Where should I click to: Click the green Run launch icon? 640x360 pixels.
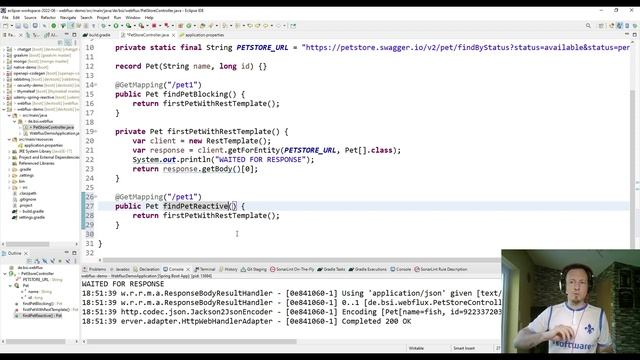tap(116, 26)
